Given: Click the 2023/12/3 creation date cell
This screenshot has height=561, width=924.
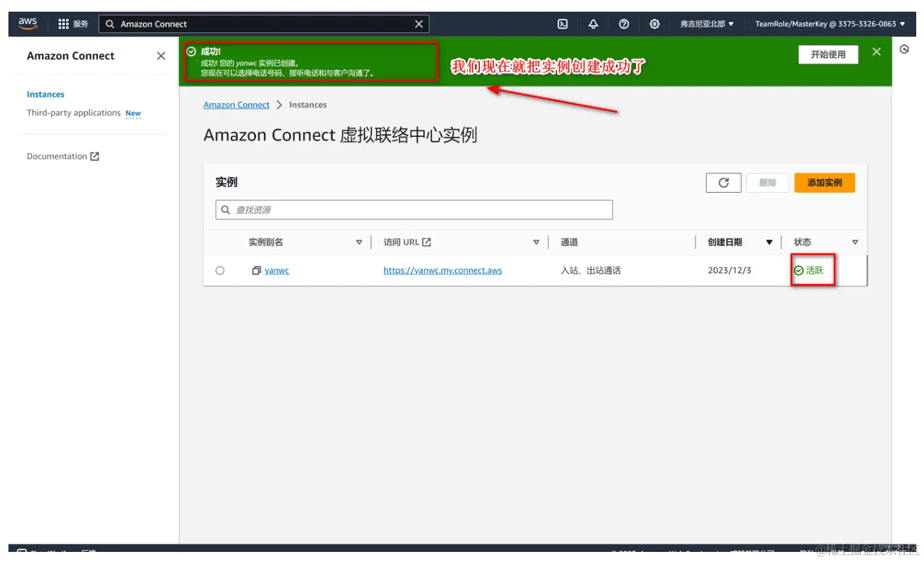Looking at the screenshot, I should click(x=729, y=270).
